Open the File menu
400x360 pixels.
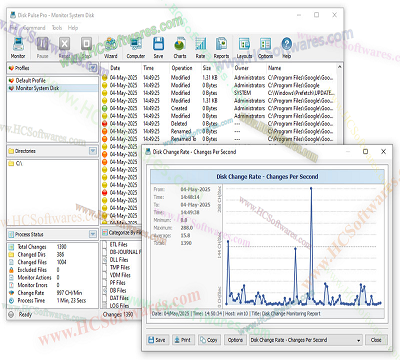[x=13, y=28]
